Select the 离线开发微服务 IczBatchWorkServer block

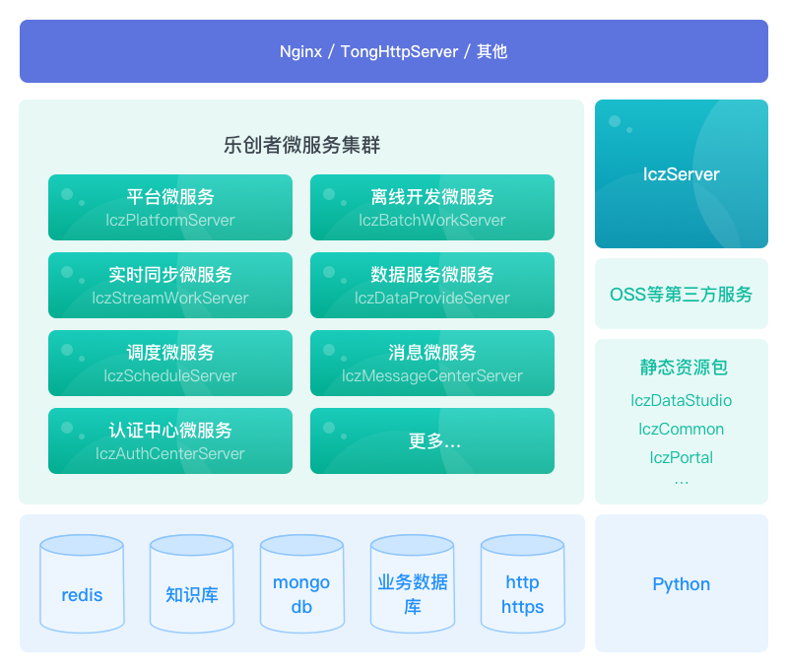click(432, 207)
